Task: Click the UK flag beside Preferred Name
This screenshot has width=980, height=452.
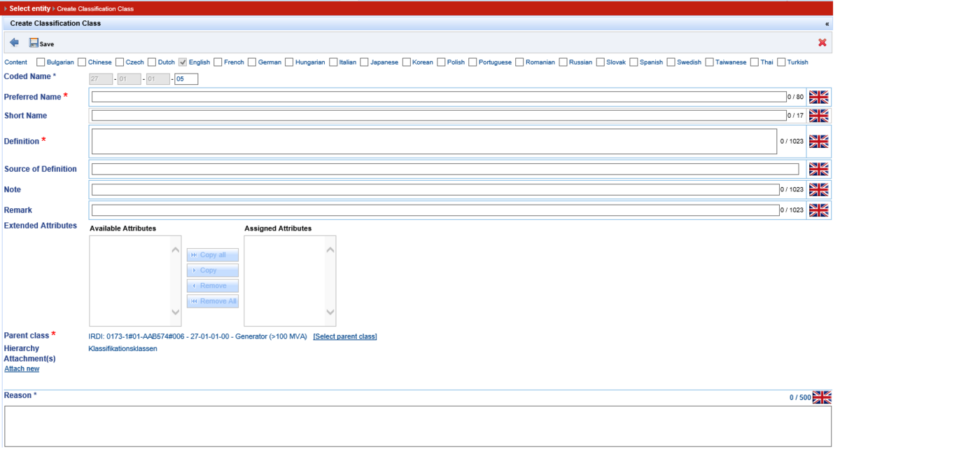Action: tap(818, 97)
